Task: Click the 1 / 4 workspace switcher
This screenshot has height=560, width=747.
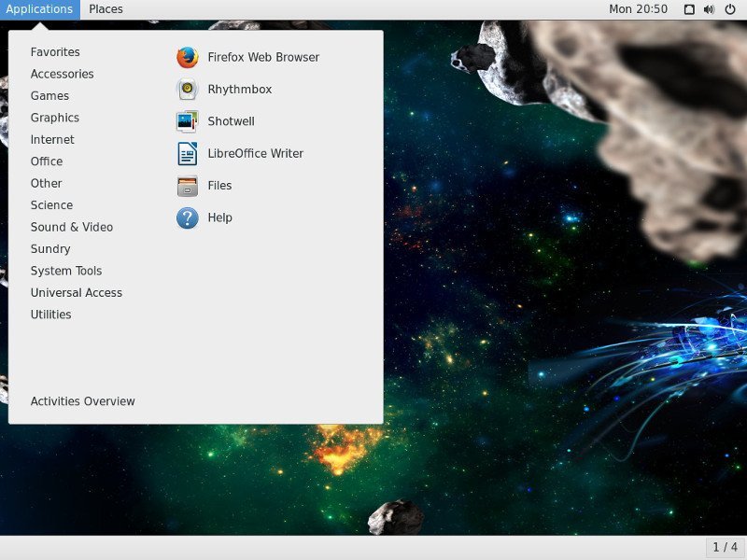Action: pos(726,547)
